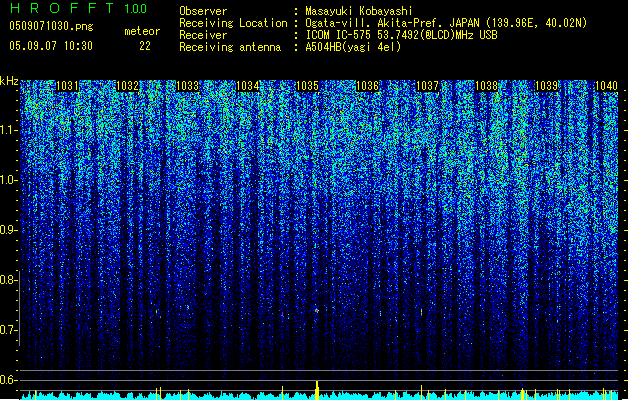This screenshot has width=629, height=400.
Task: Select the ICOM IC-575 receiver value
Action: 401,35
